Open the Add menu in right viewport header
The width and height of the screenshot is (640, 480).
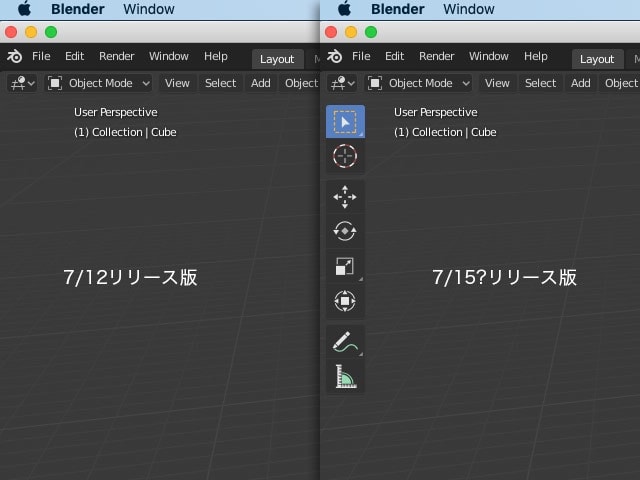coord(580,83)
